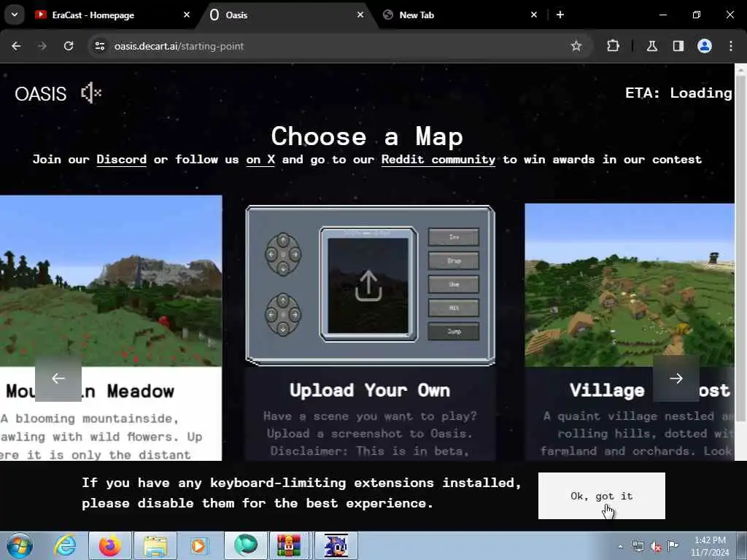Click the Jump button on console graphic
Screen dimensions: 747x560
(454, 332)
